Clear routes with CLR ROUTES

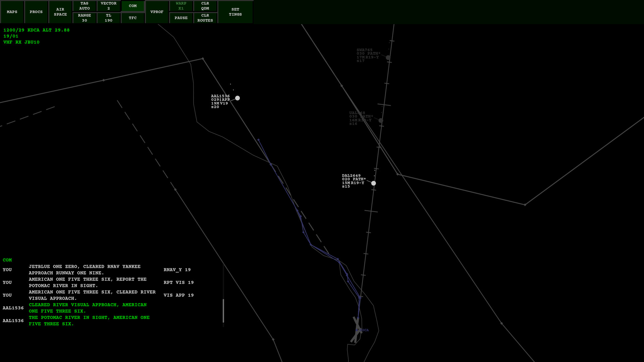pos(205,18)
